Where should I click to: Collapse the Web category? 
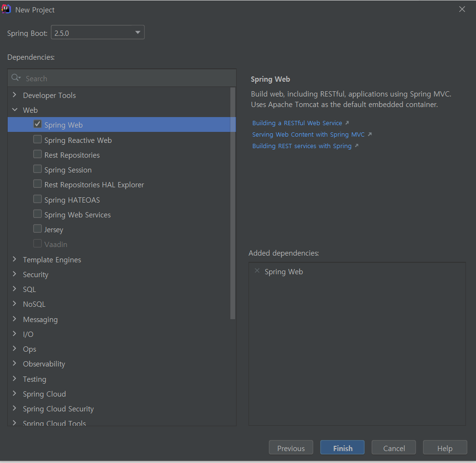pyautogui.click(x=14, y=109)
